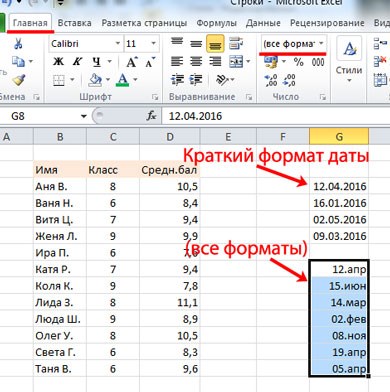Click the text Orientation icon

pos(222,80)
